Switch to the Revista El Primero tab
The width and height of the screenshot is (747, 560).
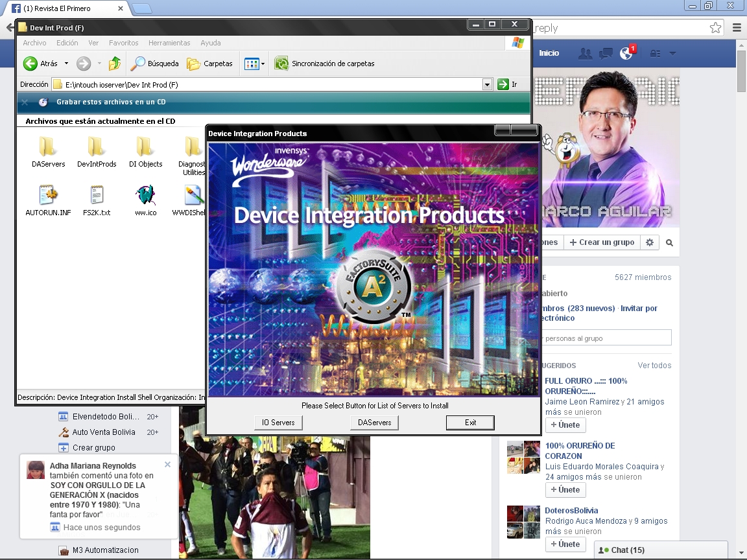[x=67, y=8]
